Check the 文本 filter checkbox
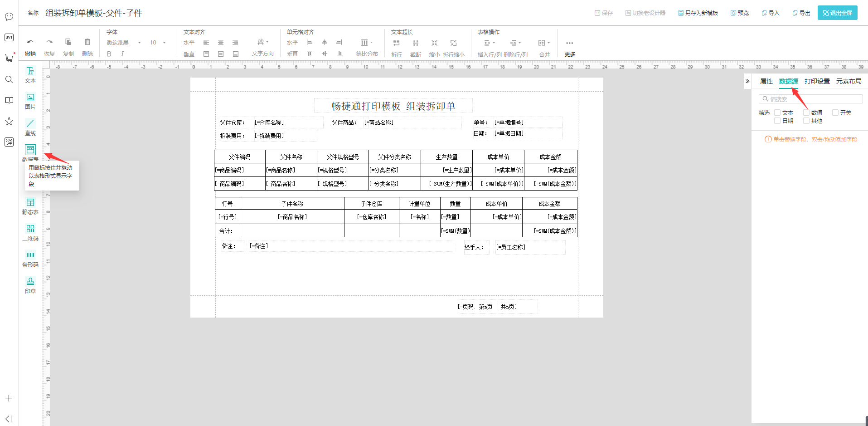This screenshot has width=868, height=426. coord(777,113)
